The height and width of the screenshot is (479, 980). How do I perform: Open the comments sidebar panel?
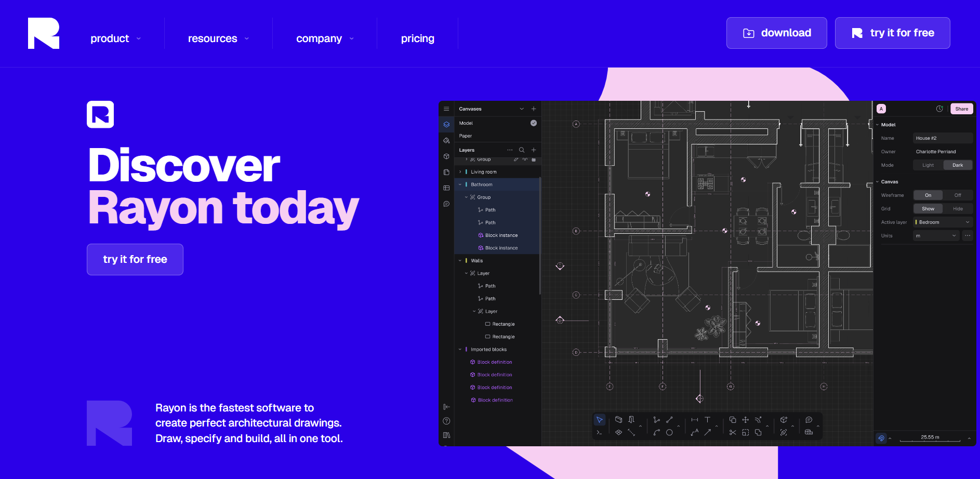point(446,204)
